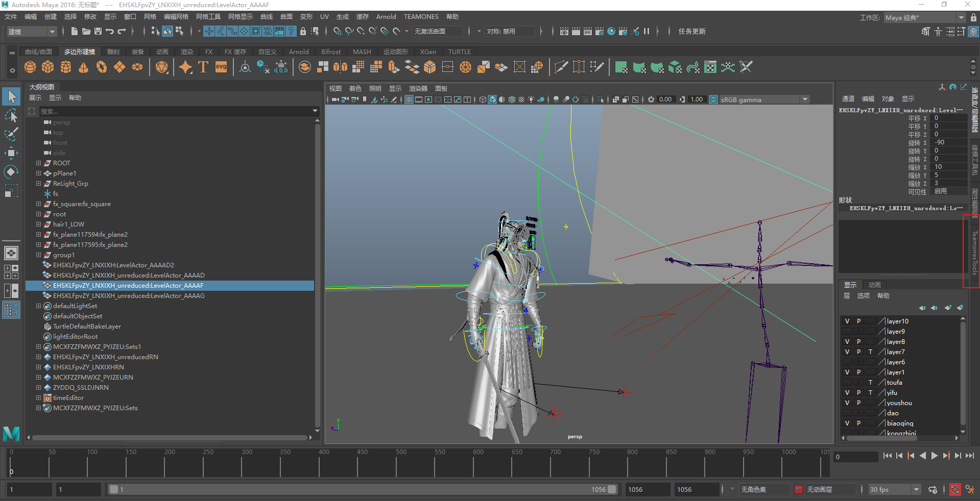Toggle the auto keyframe button
980x501 pixels.
954,490
